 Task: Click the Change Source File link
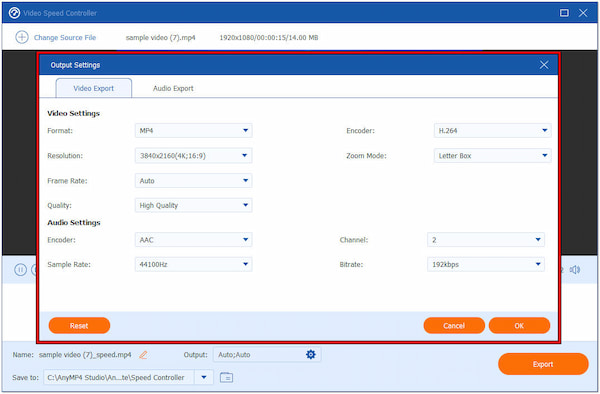point(65,37)
